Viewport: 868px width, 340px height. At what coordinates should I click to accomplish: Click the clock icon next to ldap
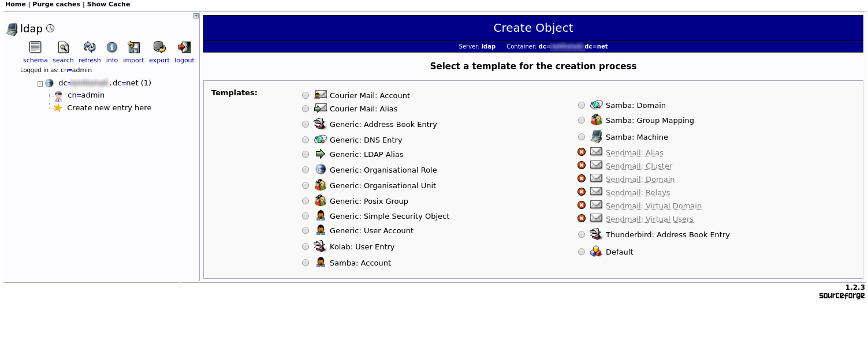(50, 28)
